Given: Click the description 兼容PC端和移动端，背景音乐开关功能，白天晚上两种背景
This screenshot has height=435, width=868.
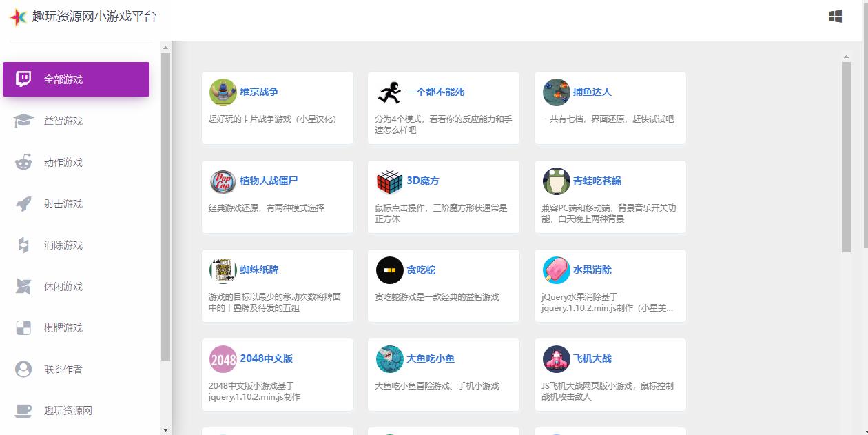Looking at the screenshot, I should pyautogui.click(x=609, y=213).
